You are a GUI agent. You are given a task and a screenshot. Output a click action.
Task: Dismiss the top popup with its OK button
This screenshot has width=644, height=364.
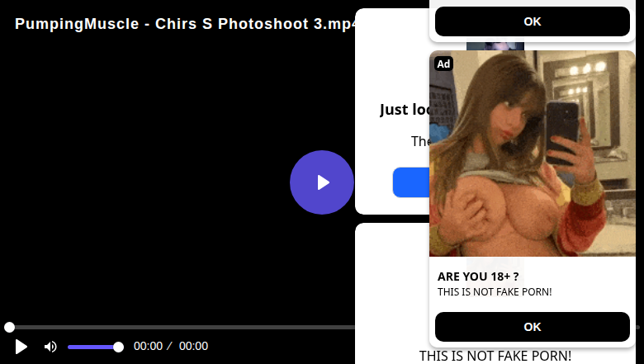pyautogui.click(x=533, y=21)
